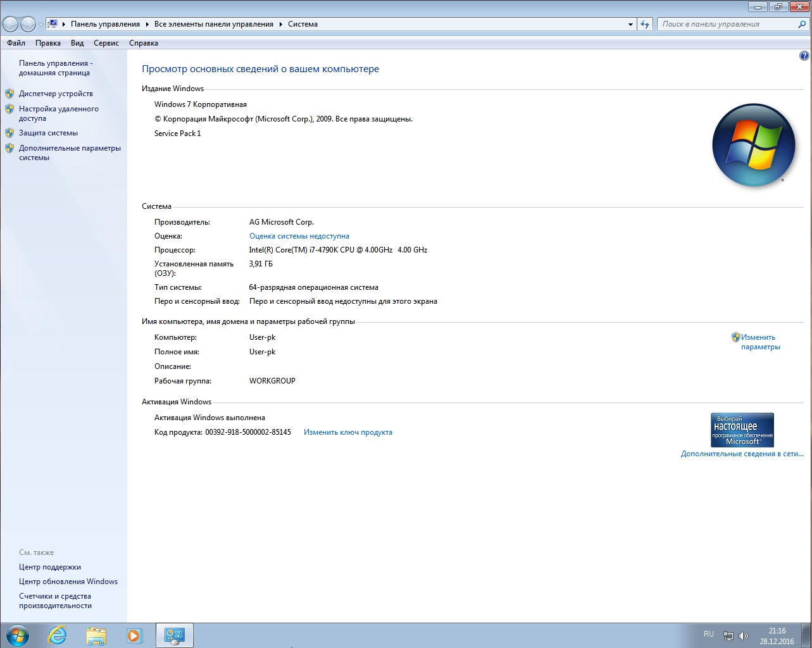
Task: Open Дополнительные параметры системы link
Action: [70, 153]
